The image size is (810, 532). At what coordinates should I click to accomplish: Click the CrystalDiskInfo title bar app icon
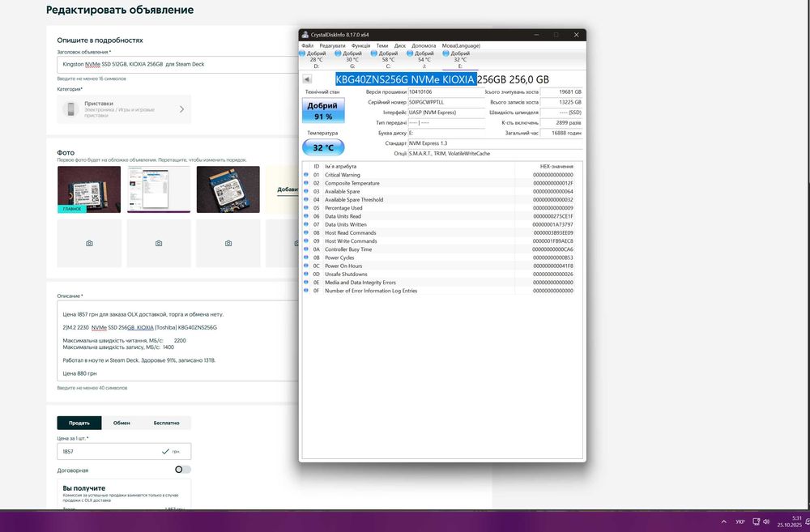click(305, 35)
